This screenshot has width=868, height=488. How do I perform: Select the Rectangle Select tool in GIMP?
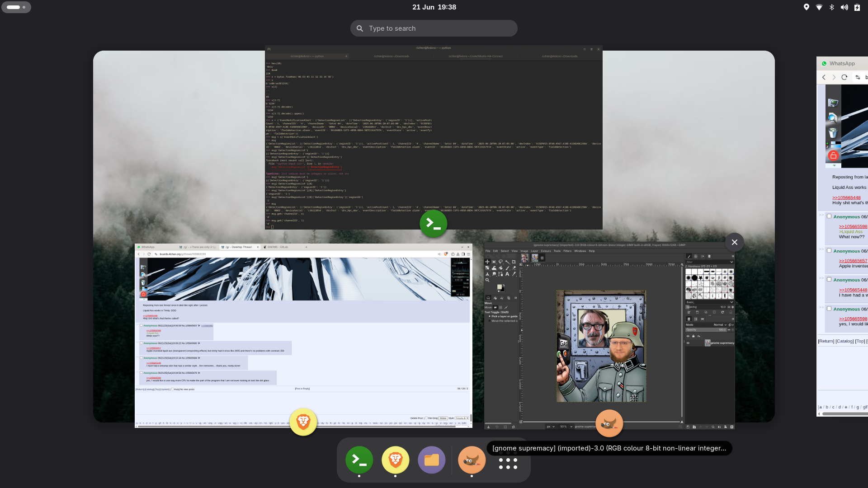[494, 262]
